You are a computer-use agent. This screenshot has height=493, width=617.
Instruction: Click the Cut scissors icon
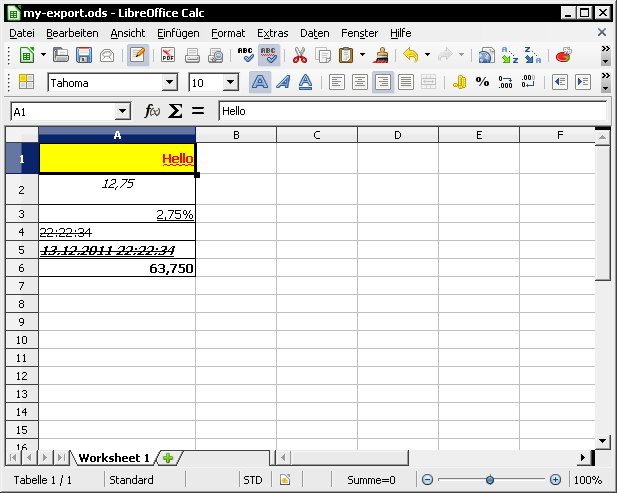[299, 56]
